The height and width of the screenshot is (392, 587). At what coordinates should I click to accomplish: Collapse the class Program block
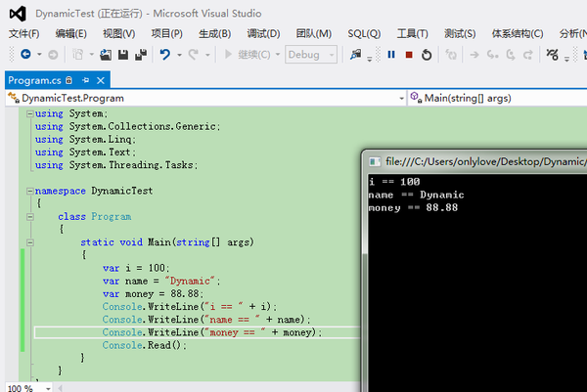click(30, 217)
